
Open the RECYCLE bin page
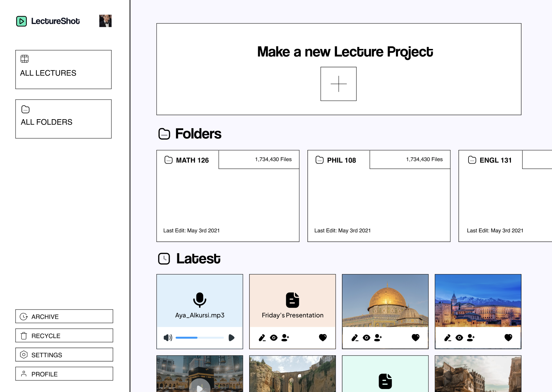(x=64, y=336)
